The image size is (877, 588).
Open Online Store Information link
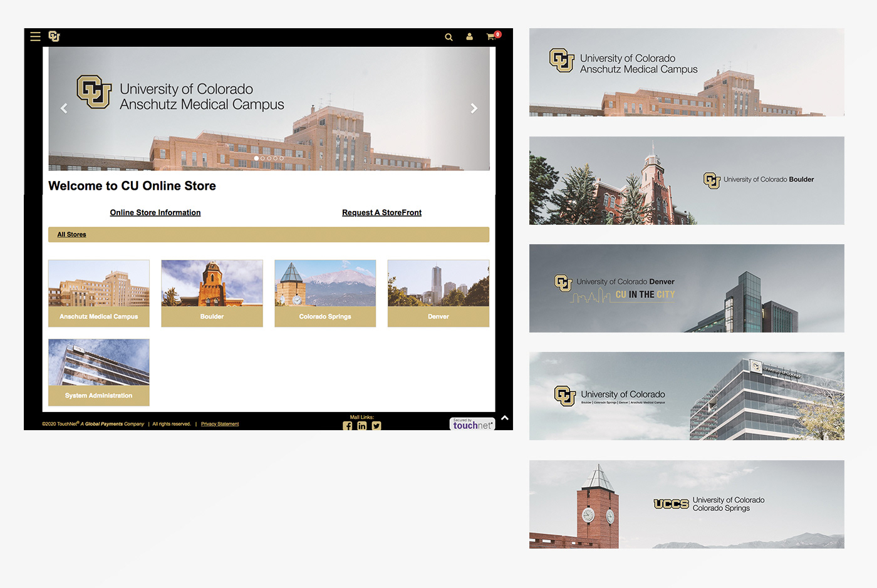tap(155, 213)
